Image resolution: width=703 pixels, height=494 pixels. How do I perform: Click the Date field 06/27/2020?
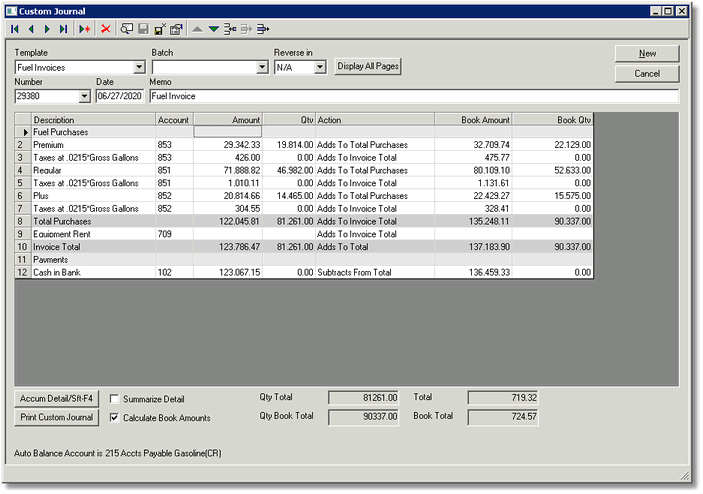120,96
